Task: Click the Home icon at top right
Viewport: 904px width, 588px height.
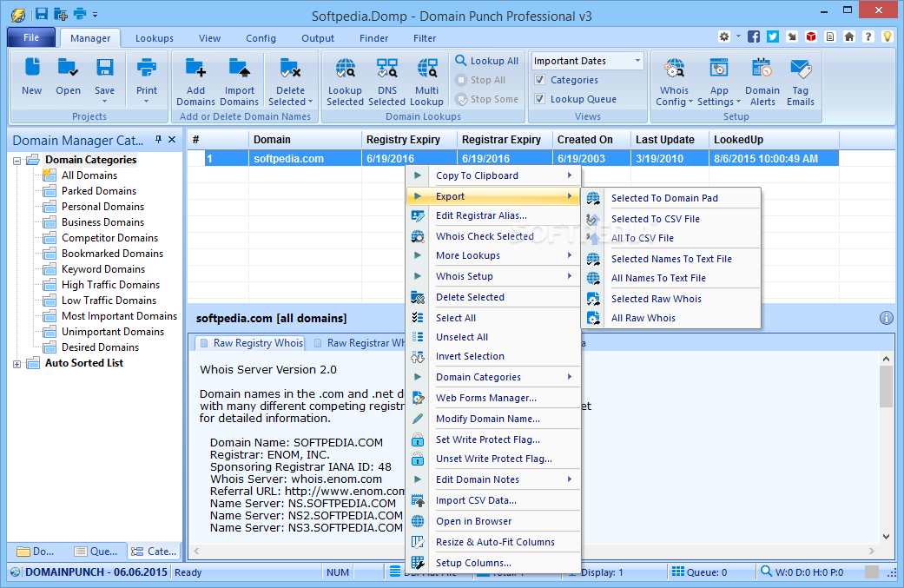Action: tap(848, 36)
